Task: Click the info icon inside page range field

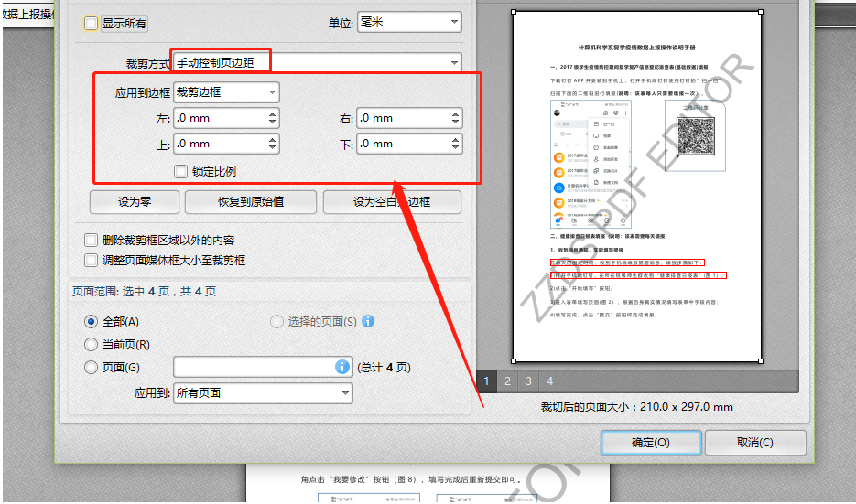Action: [x=341, y=367]
